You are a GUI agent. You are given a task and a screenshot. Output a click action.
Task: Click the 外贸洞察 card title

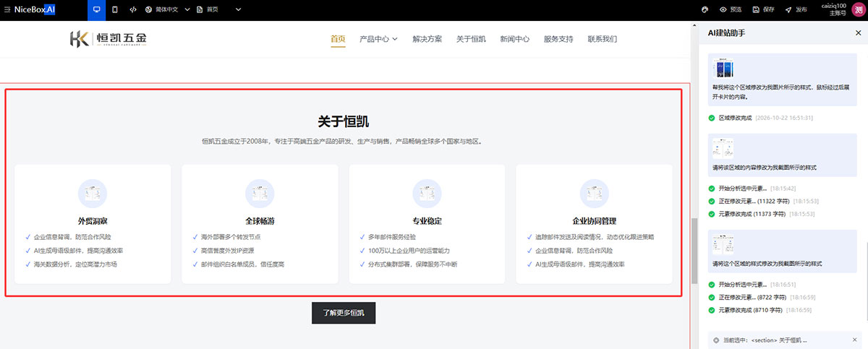point(93,221)
